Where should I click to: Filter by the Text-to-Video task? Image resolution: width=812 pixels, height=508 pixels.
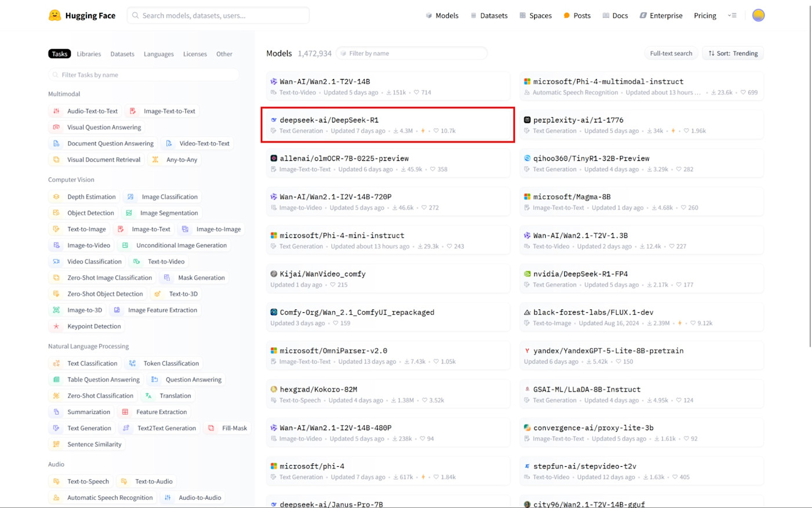click(x=158, y=262)
